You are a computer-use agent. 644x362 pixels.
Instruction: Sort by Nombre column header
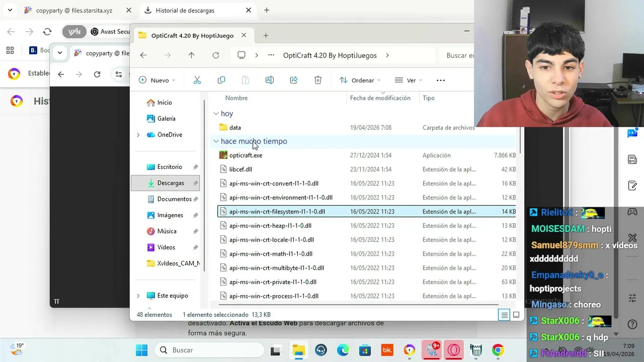pyautogui.click(x=236, y=98)
